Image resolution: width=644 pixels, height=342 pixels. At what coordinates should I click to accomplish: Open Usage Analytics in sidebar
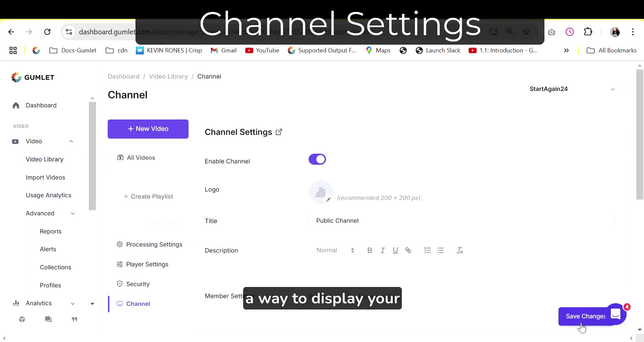(x=49, y=195)
